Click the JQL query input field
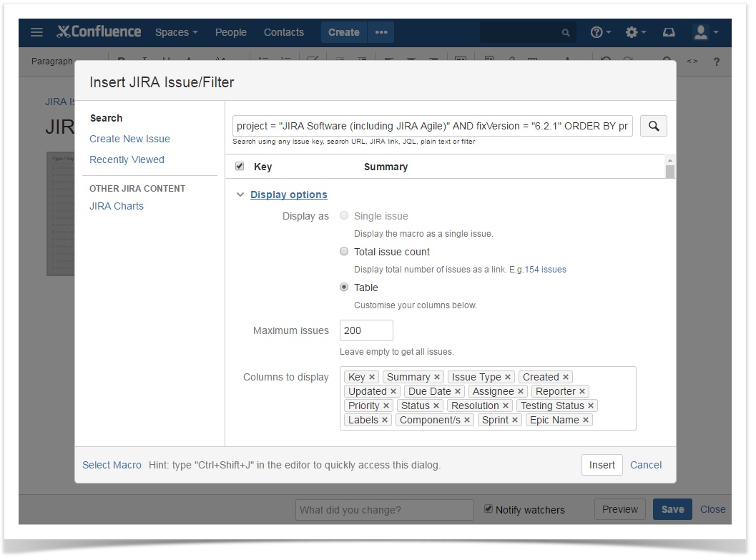The height and width of the screenshot is (560, 756). [432, 126]
